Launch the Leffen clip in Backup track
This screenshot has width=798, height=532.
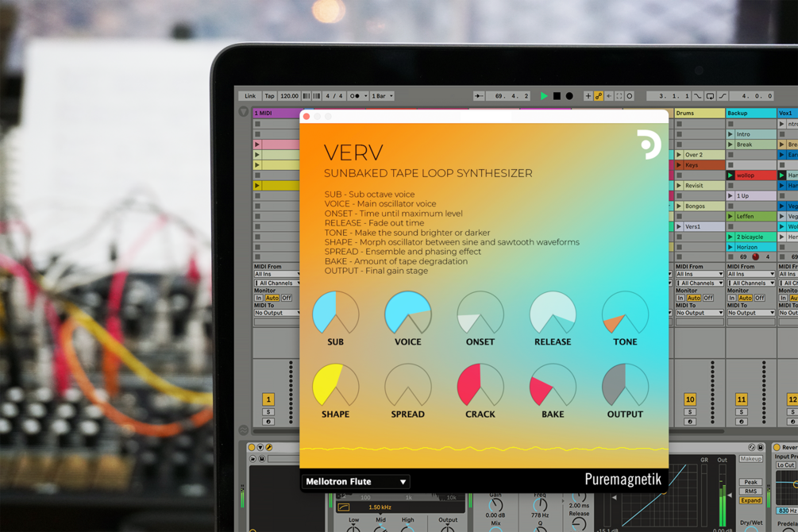pos(731,216)
